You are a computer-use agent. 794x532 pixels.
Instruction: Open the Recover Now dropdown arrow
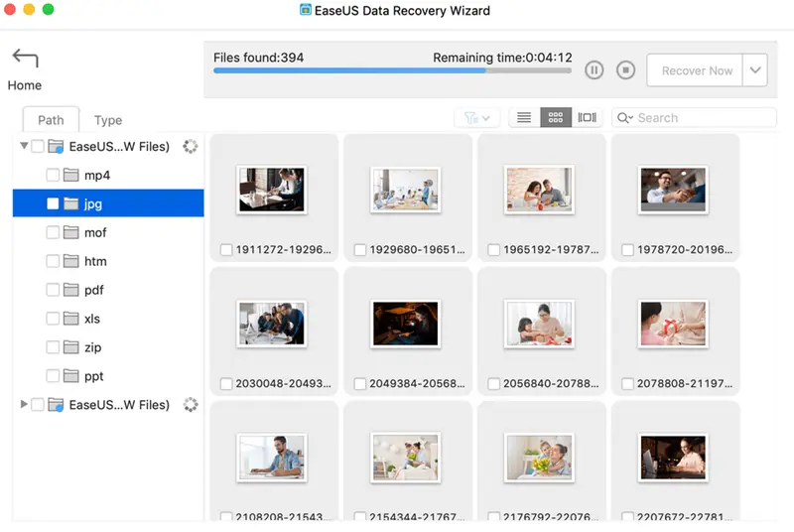pos(755,70)
